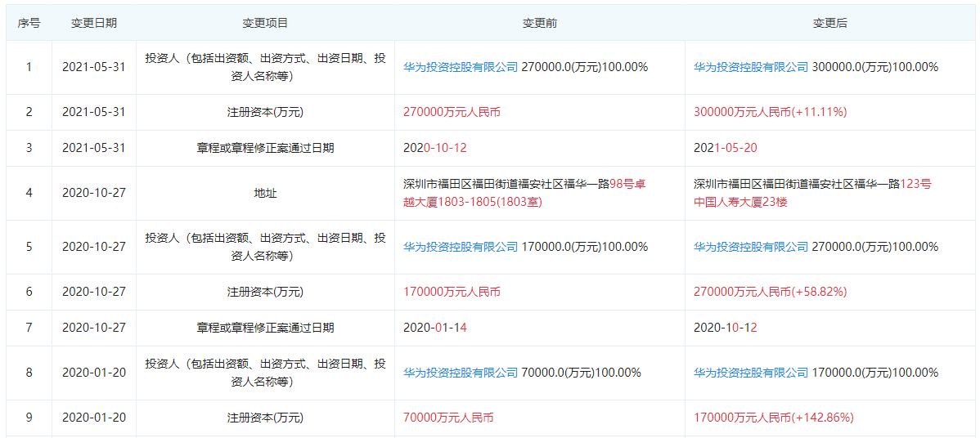Image resolution: width=980 pixels, height=438 pixels.
Task: Click 变更日期 2021-05-31 in row 3
Action: coord(94,148)
